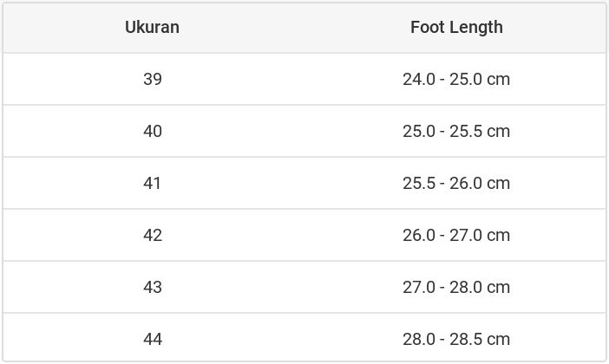This screenshot has width=609, height=364.
Task: Click the 24.0 - 25.0 cm cell
Action: (456, 79)
